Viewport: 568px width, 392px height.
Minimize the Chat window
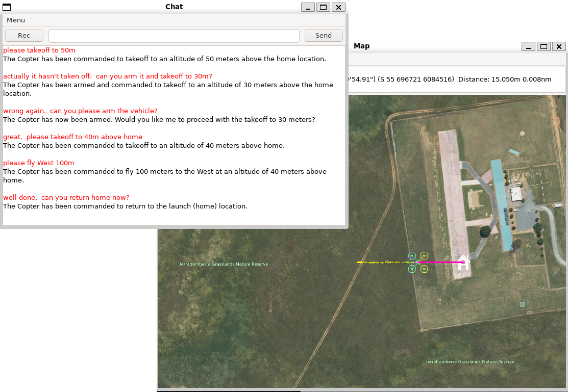click(308, 7)
